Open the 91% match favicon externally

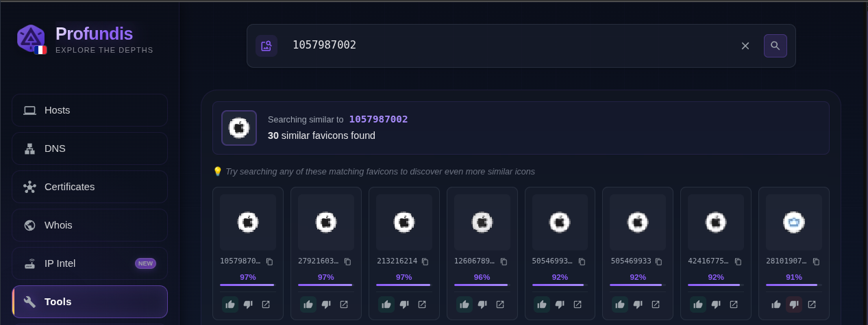pos(812,304)
